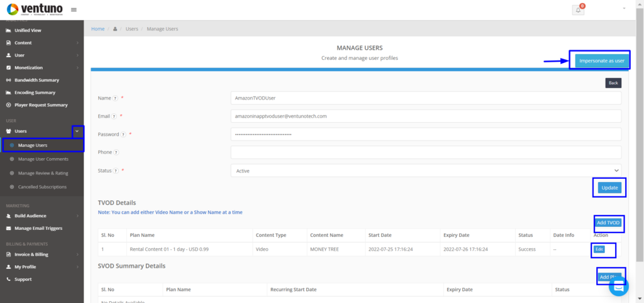Click the Build Audience icon
This screenshot has width=644, height=303.
9,216
